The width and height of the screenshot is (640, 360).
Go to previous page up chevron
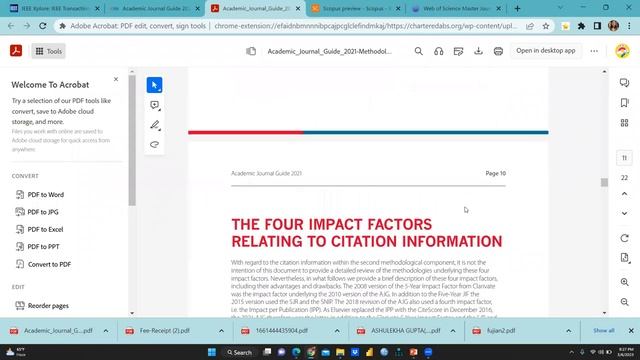(x=624, y=194)
